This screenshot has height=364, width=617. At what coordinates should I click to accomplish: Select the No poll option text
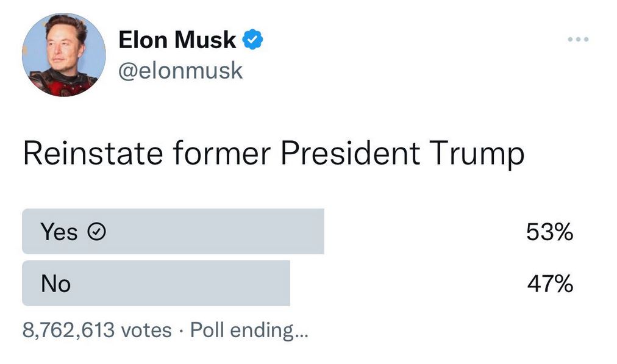click(x=56, y=284)
